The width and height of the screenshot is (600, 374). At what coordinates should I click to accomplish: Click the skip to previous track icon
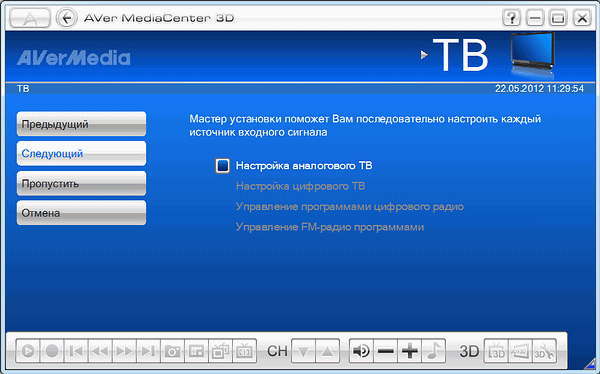pyautogui.click(x=76, y=351)
